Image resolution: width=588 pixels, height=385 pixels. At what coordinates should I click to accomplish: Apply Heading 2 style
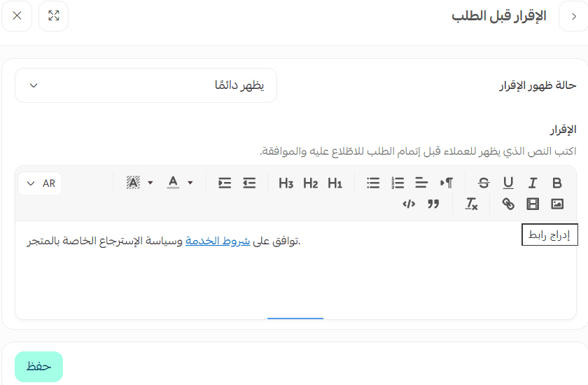coord(311,183)
